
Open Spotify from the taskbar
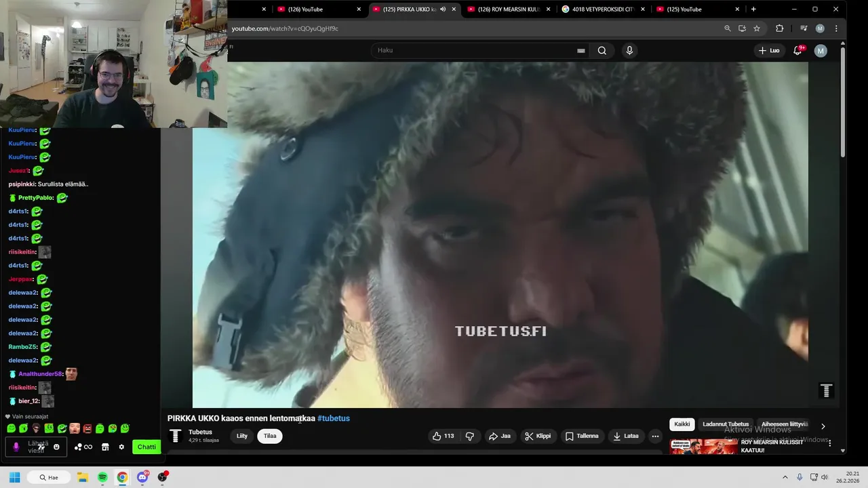(102, 477)
